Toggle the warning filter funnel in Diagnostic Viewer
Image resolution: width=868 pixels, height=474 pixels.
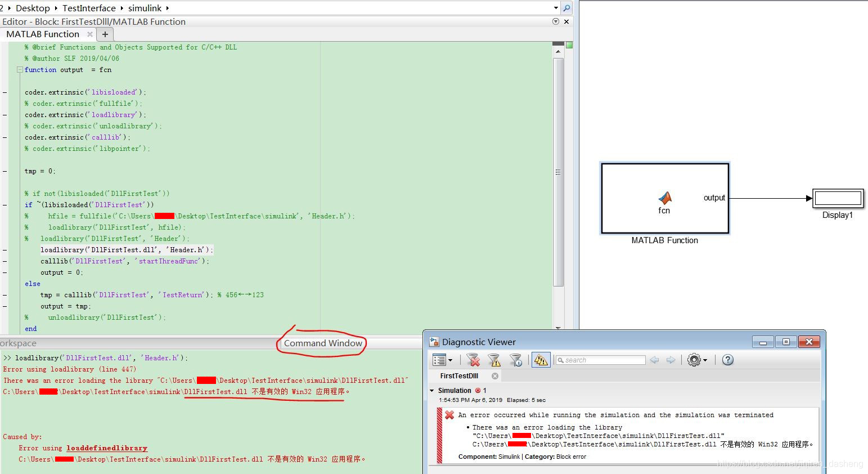[x=494, y=360]
